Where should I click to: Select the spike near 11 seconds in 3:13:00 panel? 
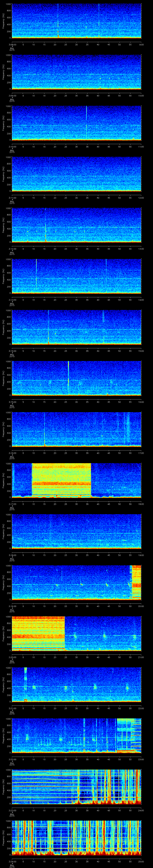(x=36, y=274)
